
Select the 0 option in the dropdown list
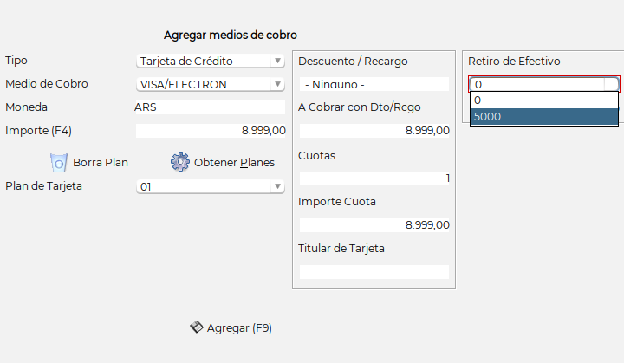click(544, 100)
